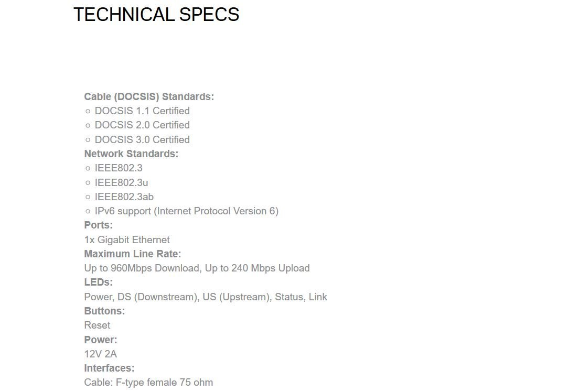Viewport: 579px width, 392px height.
Task: Click the line listing the LED indicators
Action: (206, 297)
